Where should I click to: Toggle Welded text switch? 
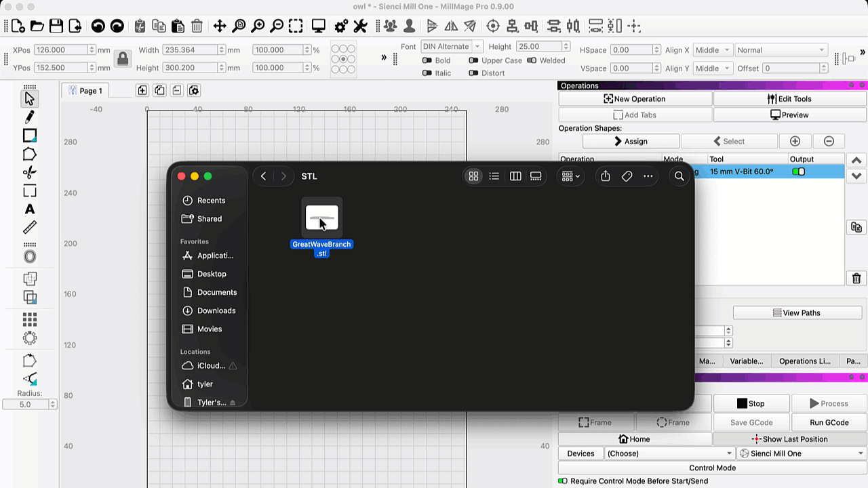pyautogui.click(x=532, y=60)
